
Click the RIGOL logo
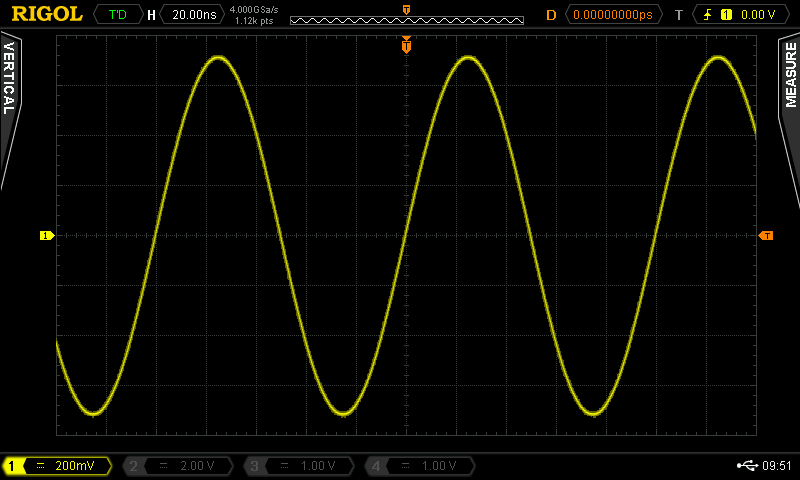coord(47,14)
